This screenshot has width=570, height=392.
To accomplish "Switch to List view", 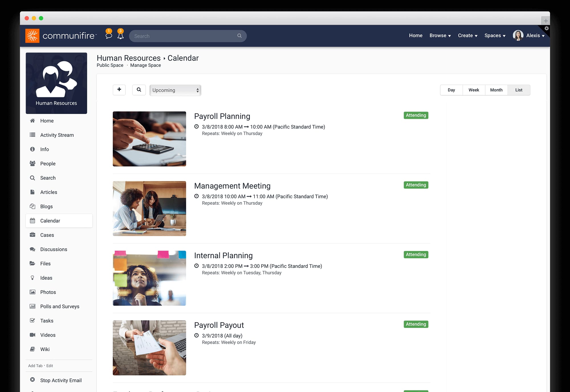I will 519,90.
